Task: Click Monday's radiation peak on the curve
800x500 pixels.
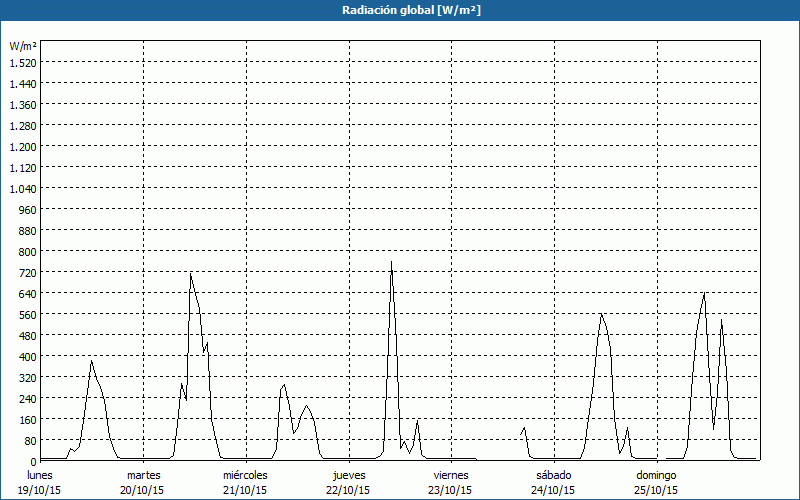Action: (92, 361)
